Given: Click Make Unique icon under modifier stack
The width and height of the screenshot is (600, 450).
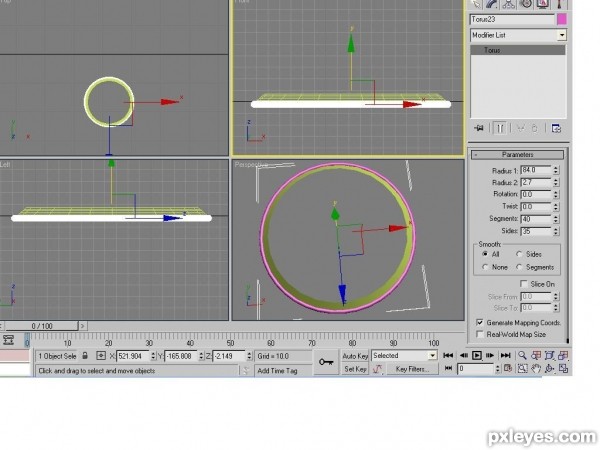Looking at the screenshot, I should coord(520,128).
